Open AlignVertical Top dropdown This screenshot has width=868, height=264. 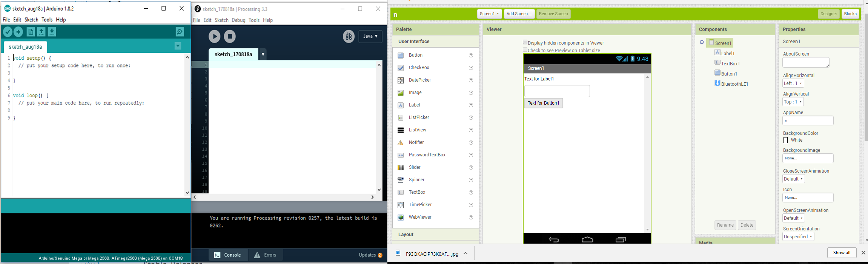coord(793,102)
